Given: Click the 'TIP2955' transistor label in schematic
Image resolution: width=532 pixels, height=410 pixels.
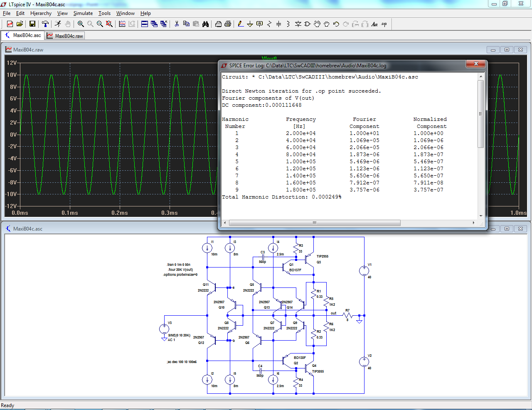Looking at the screenshot, I should 323,256.
